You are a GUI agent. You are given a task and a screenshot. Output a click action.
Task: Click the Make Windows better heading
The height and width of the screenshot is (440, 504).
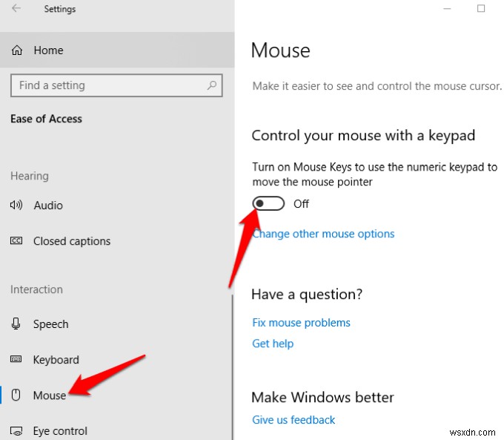pos(322,397)
